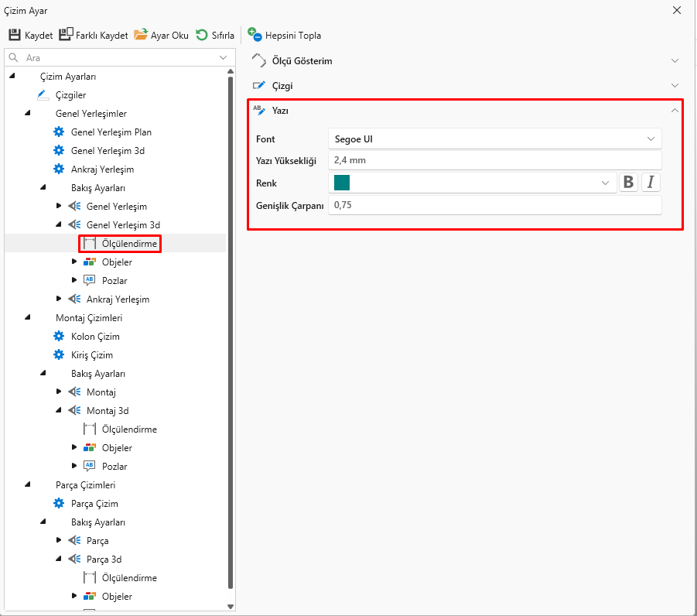Open settings with Ayar Oku folder icon
The image size is (697, 616).
pyautogui.click(x=141, y=35)
